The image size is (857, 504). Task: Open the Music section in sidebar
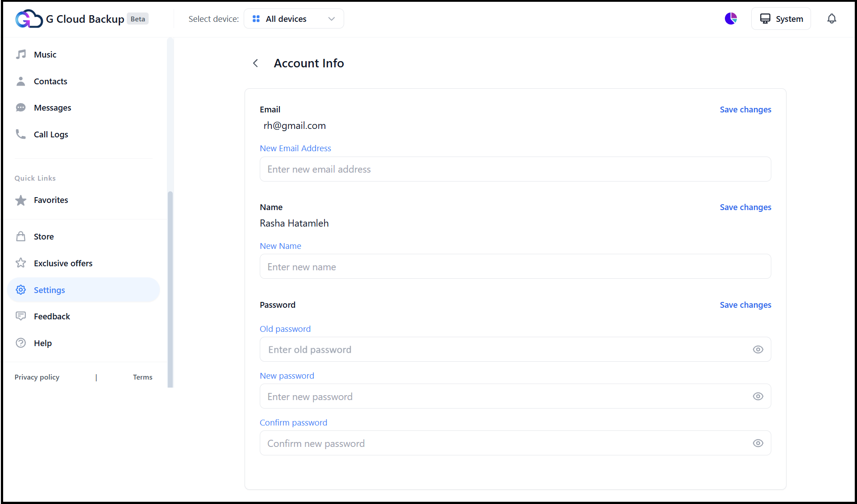[x=45, y=54]
